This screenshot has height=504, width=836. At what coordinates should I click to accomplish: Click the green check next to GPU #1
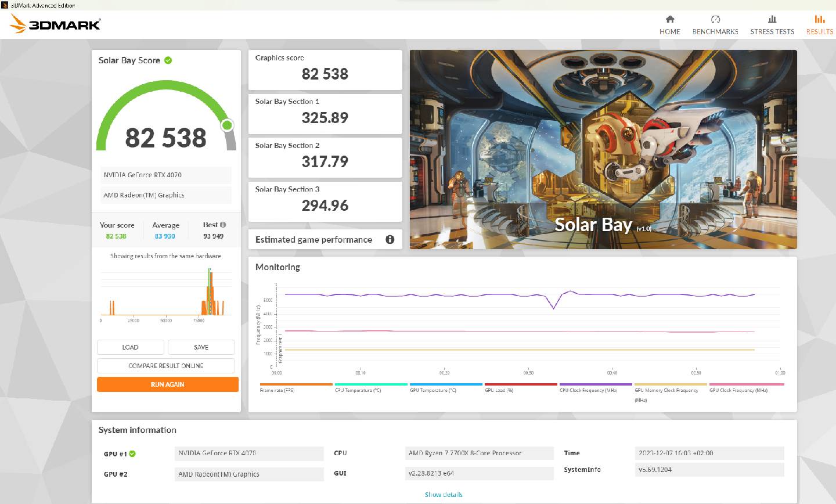pyautogui.click(x=132, y=453)
